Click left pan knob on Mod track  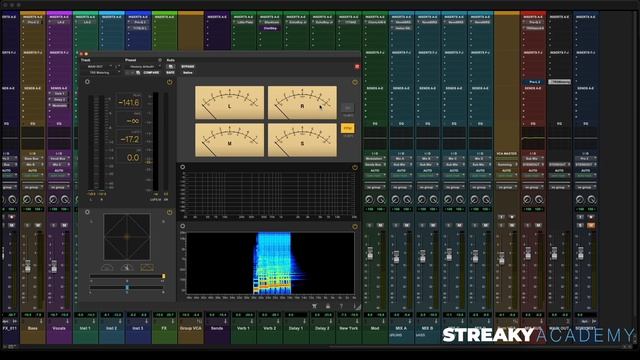coord(369,200)
